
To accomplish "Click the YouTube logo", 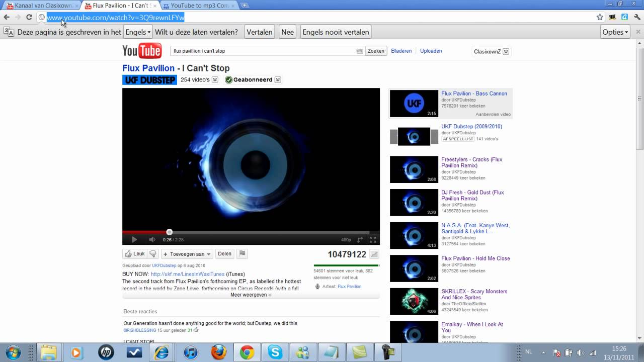I will pyautogui.click(x=142, y=51).
